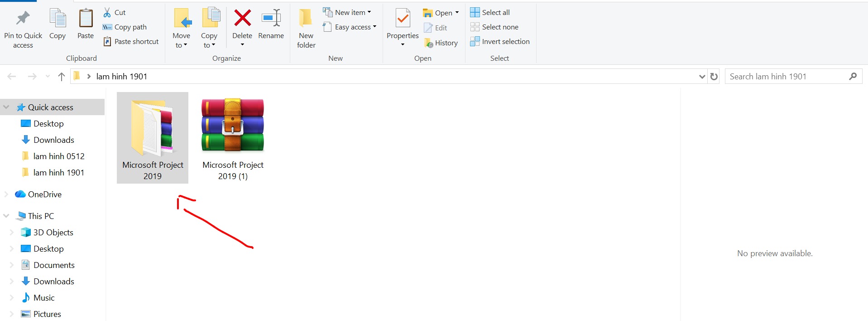Expand the OneDrive tree node
868x321 pixels.
pos(6,194)
